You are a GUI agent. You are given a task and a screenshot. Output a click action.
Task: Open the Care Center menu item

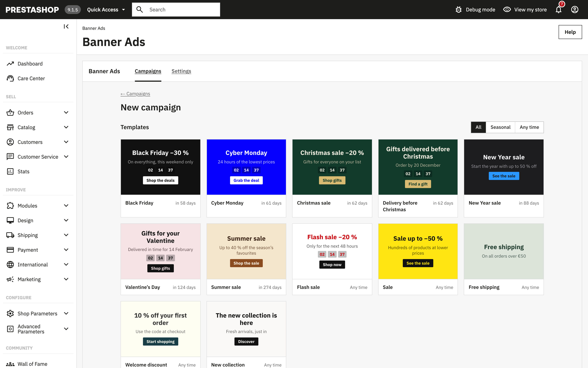tap(38, 78)
